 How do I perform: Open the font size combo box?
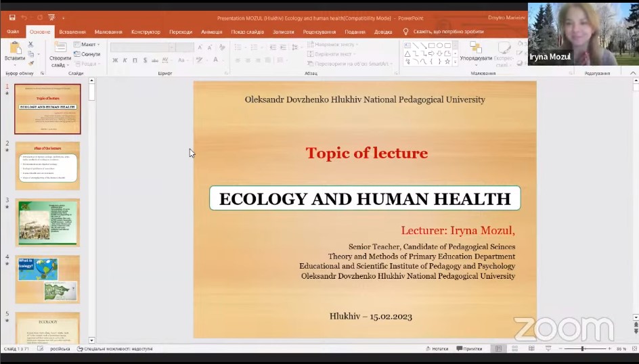click(185, 47)
